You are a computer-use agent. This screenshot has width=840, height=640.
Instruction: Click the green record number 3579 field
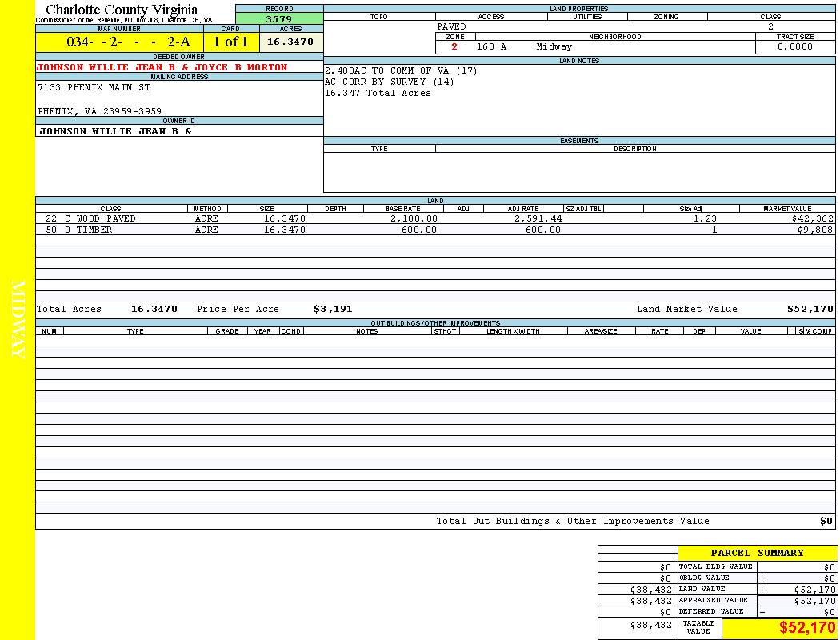[279, 19]
